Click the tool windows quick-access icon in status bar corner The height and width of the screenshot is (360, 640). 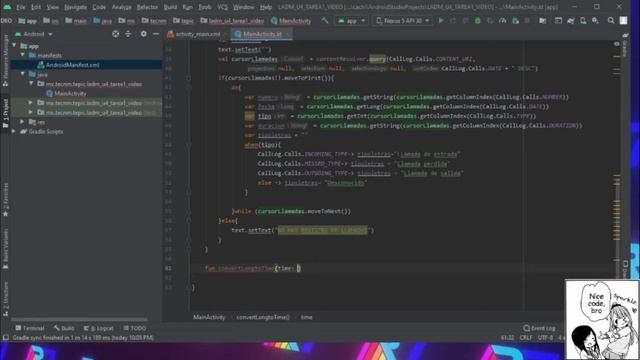5,338
